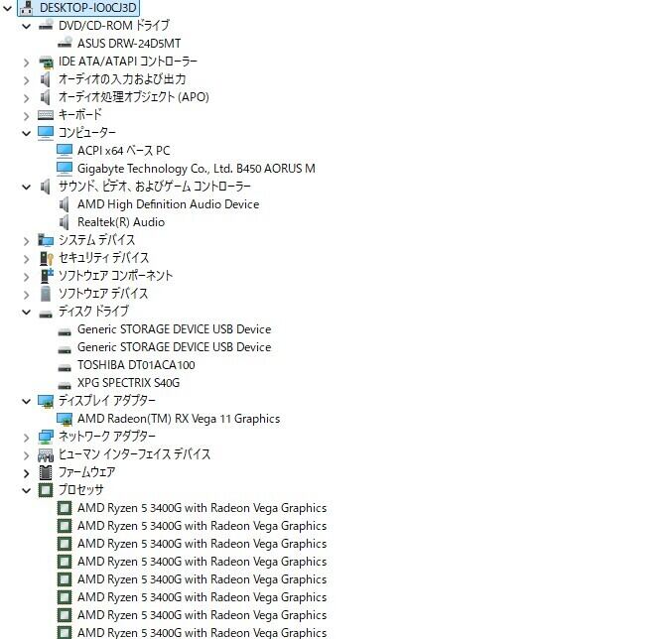Click the ディスク ドライブ category icon
The image size is (672, 639).
pos(46,315)
